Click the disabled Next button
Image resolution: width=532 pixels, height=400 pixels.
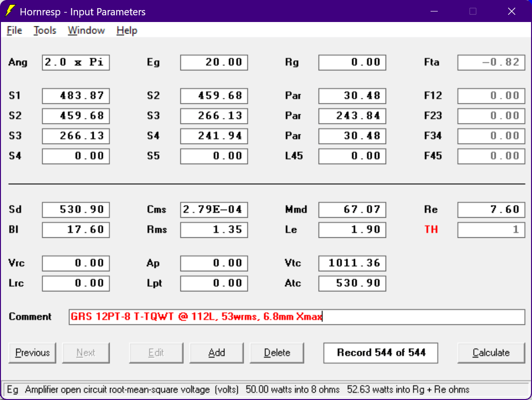click(x=86, y=353)
